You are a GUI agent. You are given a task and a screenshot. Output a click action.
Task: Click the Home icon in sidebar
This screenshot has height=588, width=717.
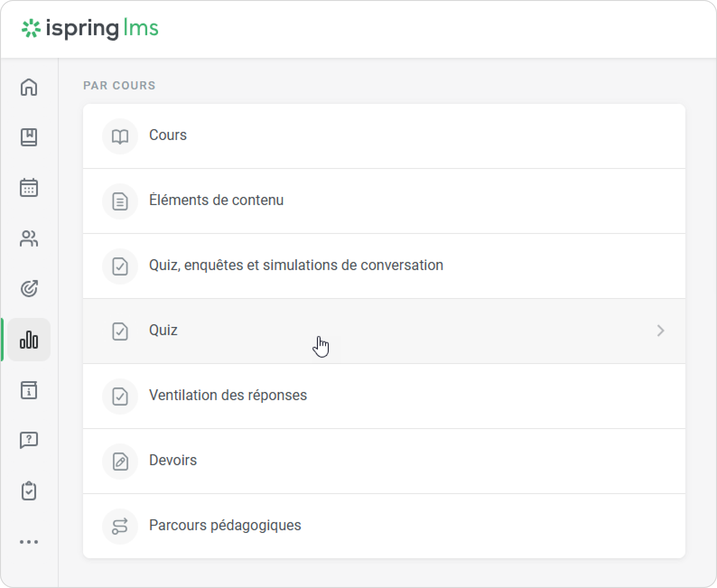tap(29, 87)
